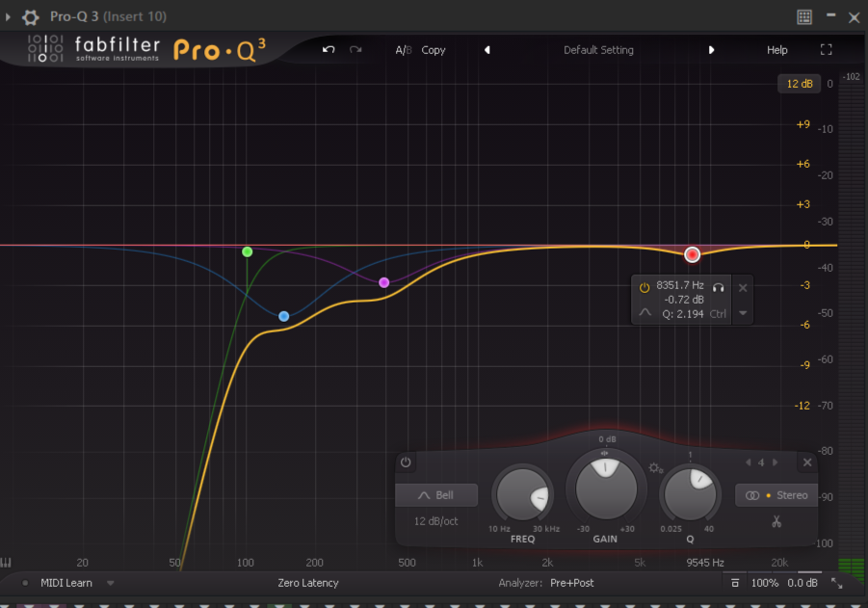868x608 pixels.
Task: Click the 100% output scale value
Action: (x=765, y=583)
